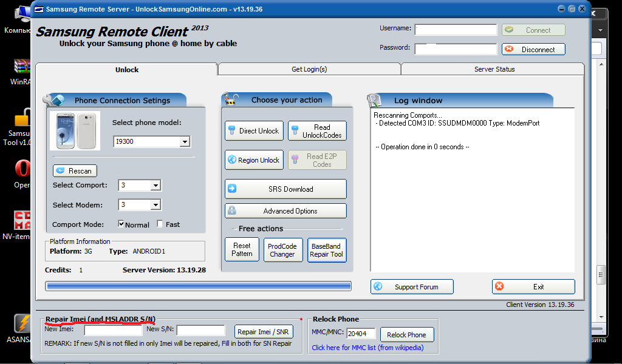Click the Relock Phone button
The width and height of the screenshot is (622, 364).
click(406, 335)
